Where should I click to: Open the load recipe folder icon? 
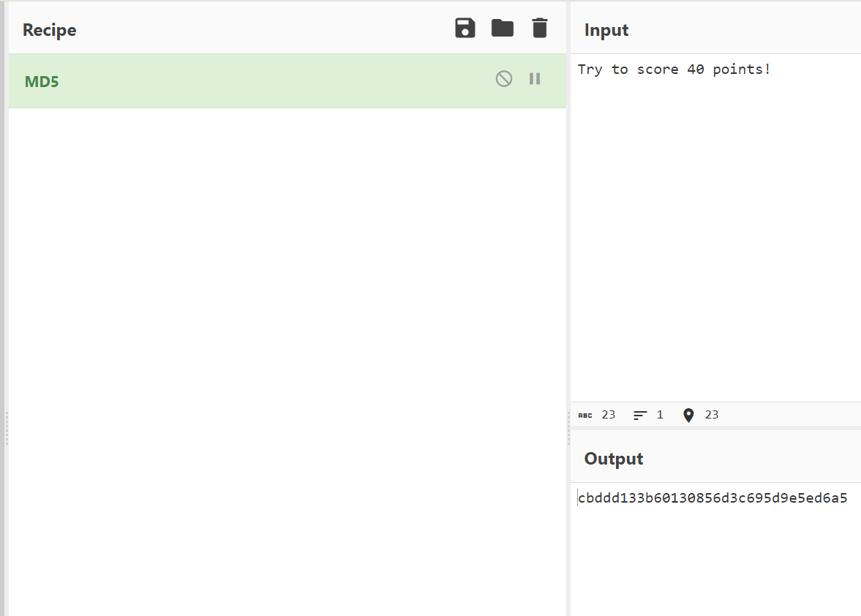pos(503,29)
